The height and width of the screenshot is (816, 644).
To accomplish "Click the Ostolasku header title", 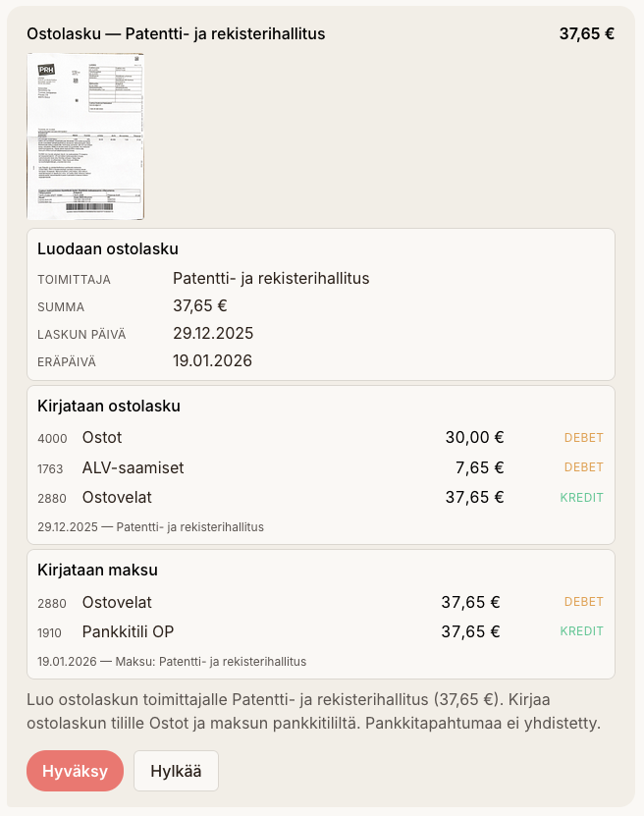I will coord(176,34).
